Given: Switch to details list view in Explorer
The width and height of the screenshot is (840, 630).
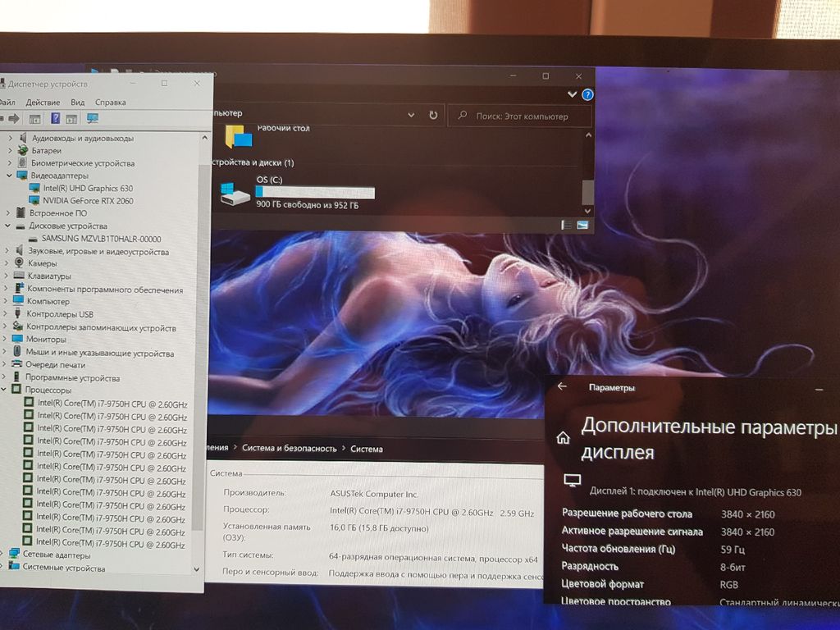Looking at the screenshot, I should click(567, 225).
